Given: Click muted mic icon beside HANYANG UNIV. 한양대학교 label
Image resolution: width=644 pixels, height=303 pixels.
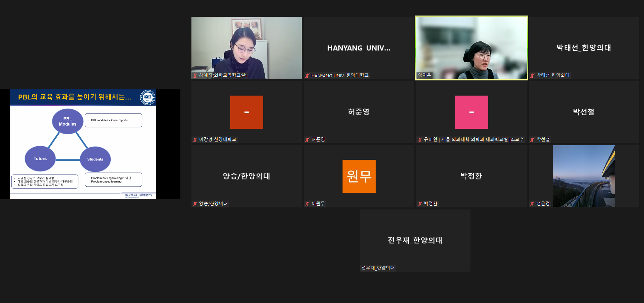Looking at the screenshot, I should point(307,76).
